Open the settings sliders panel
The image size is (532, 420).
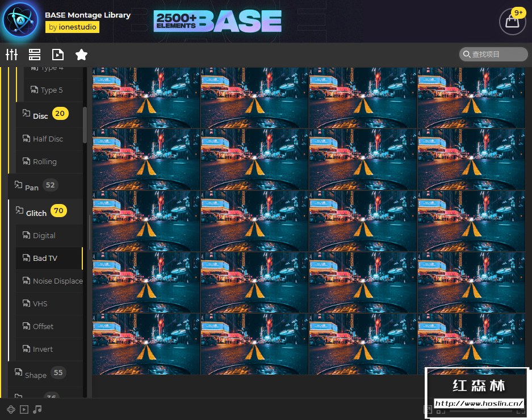(x=11, y=55)
